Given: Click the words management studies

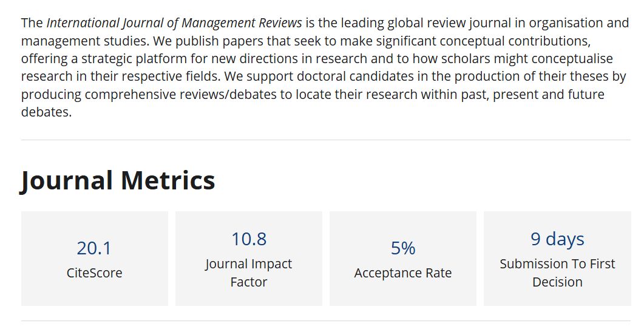Looking at the screenshot, I should pos(83,41).
